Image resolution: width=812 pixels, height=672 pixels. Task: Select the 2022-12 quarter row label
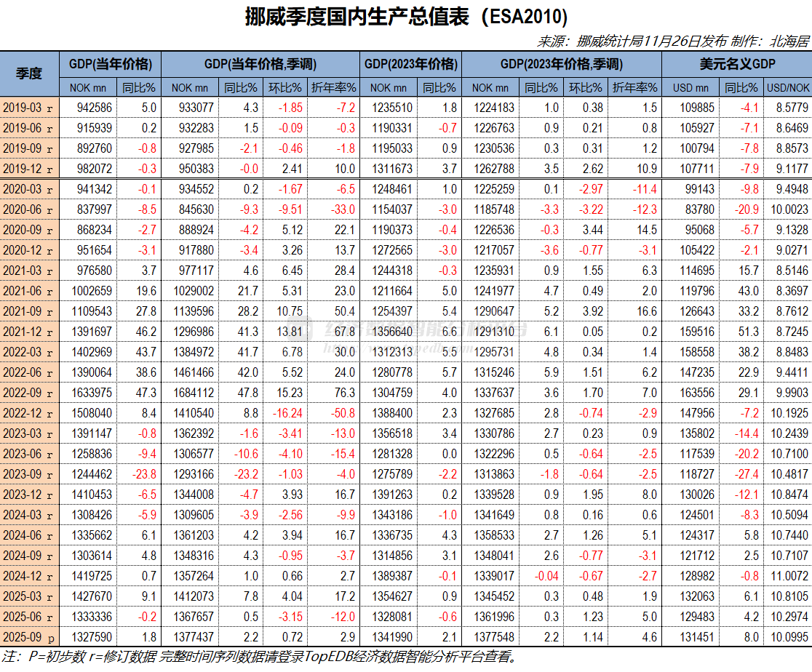coord(29,412)
